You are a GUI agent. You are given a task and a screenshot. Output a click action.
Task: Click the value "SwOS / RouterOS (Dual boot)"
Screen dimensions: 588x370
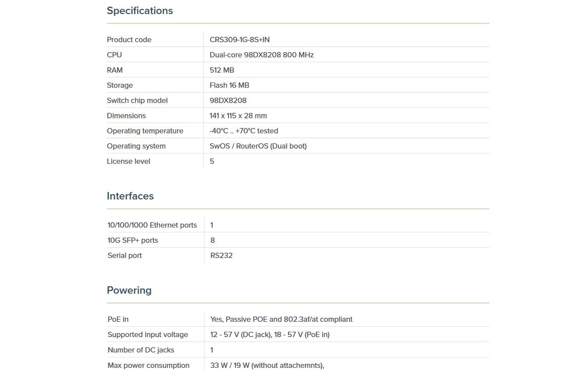258,146
